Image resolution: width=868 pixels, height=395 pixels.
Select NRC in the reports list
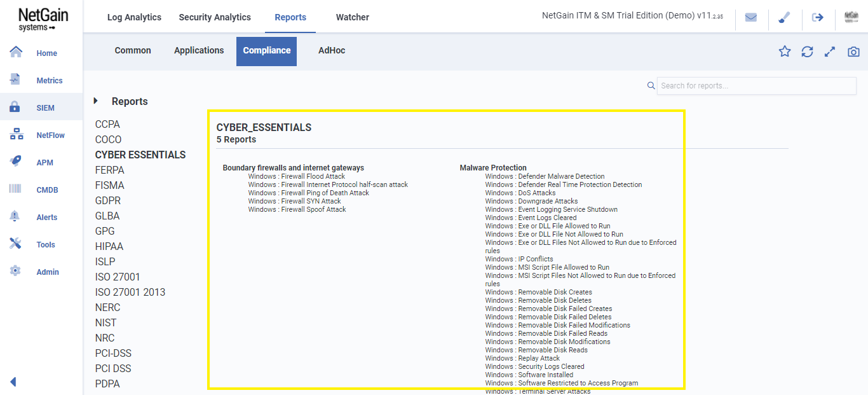[105, 338]
